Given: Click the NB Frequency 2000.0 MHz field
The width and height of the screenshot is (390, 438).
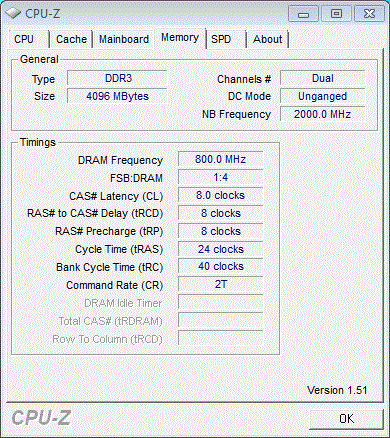Looking at the screenshot, I should (323, 114).
